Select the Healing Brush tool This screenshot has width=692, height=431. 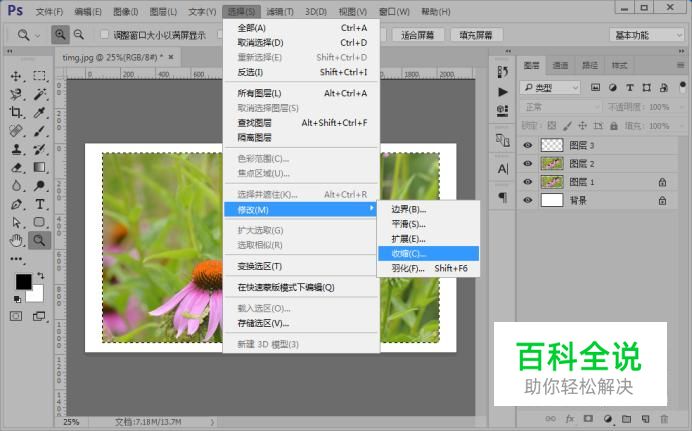click(x=16, y=131)
